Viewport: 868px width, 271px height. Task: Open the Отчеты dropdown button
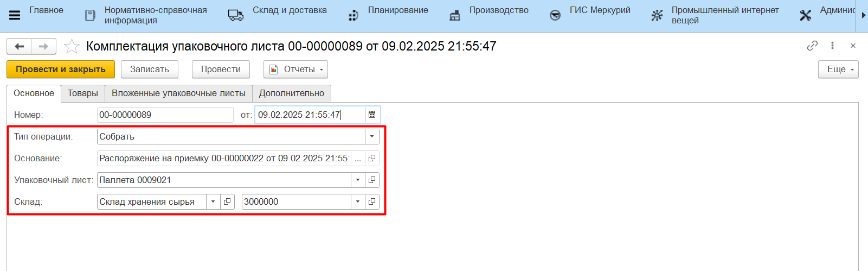click(x=295, y=70)
